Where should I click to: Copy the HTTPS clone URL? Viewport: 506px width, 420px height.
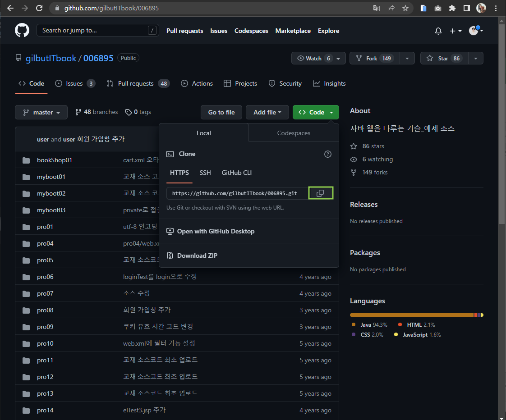coord(321,193)
